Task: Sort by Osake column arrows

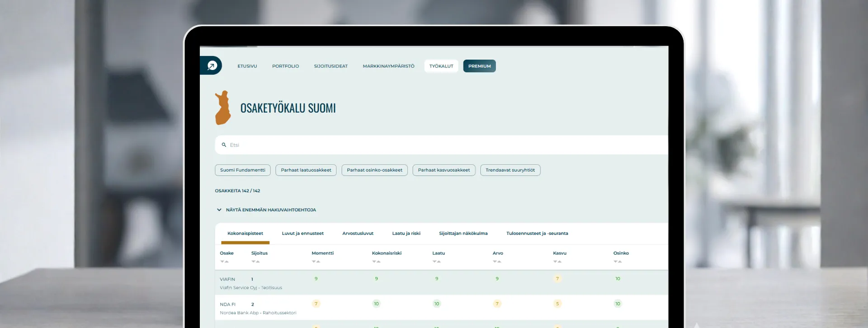Action: click(224, 262)
